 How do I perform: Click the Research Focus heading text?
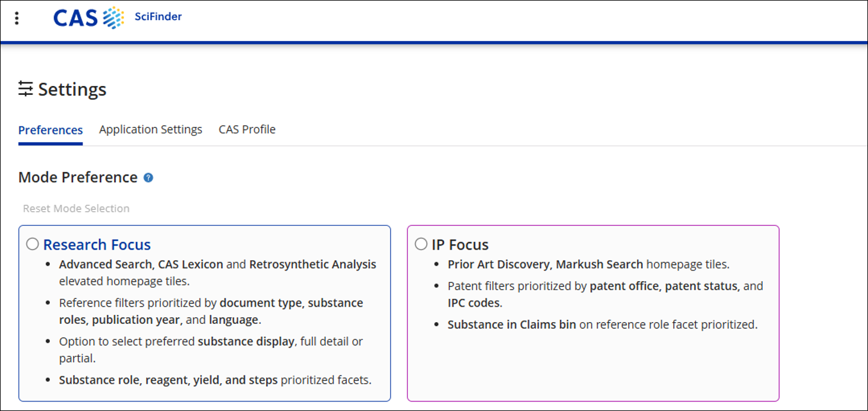97,244
